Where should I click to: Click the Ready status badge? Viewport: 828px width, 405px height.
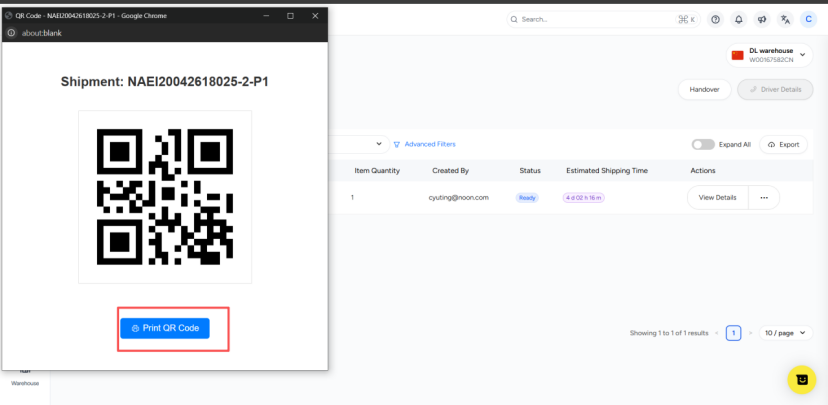click(527, 197)
